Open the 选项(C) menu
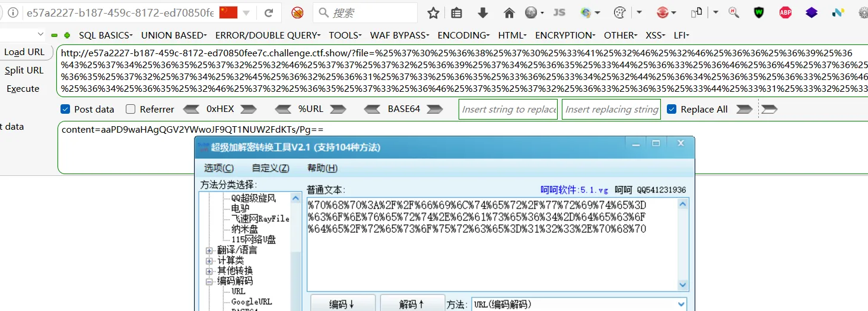The height and width of the screenshot is (311, 868). tap(219, 168)
